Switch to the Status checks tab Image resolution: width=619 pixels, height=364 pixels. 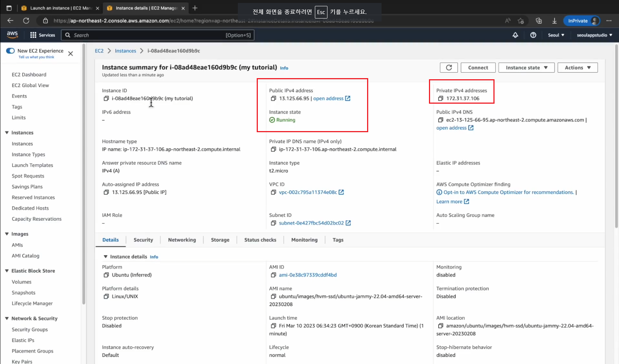click(260, 240)
